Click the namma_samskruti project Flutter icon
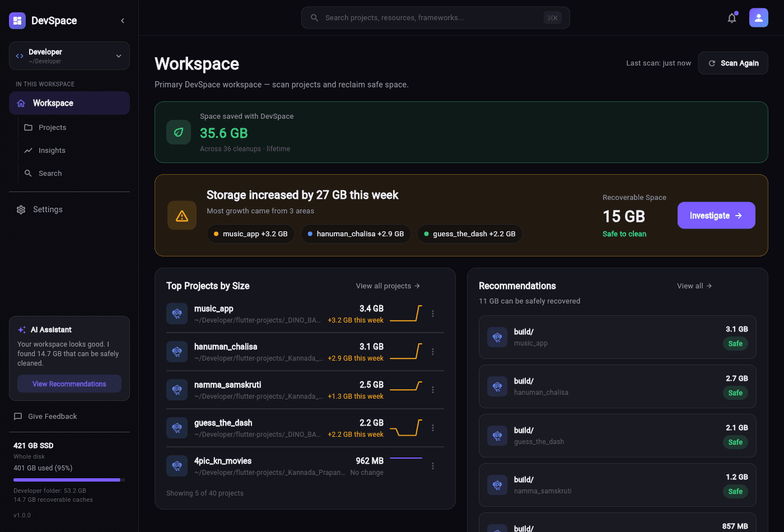This screenshot has height=532, width=784. pyautogui.click(x=177, y=390)
